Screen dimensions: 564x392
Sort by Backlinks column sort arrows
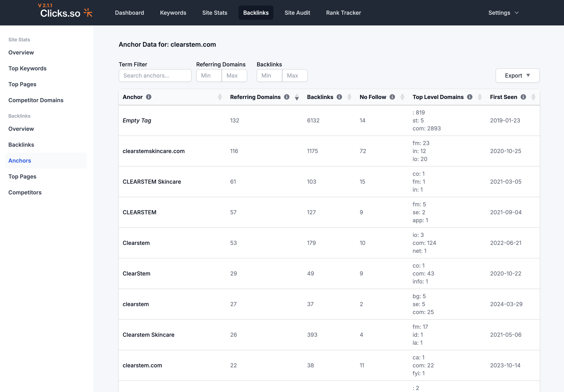(x=349, y=97)
